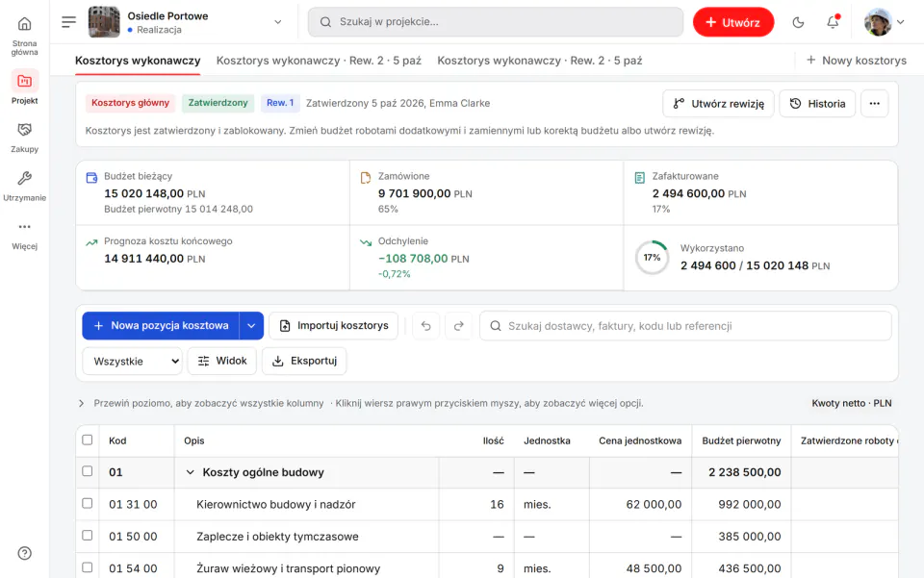
Task: Open notifications bell icon
Action: 833,22
